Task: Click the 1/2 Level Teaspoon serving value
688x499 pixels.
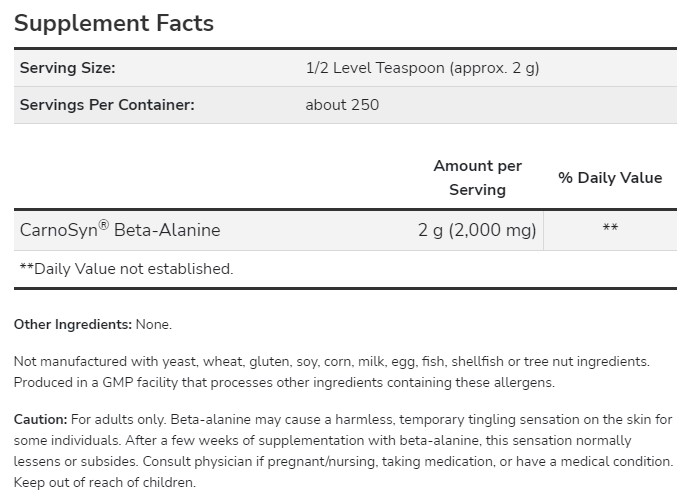Action: [x=422, y=68]
